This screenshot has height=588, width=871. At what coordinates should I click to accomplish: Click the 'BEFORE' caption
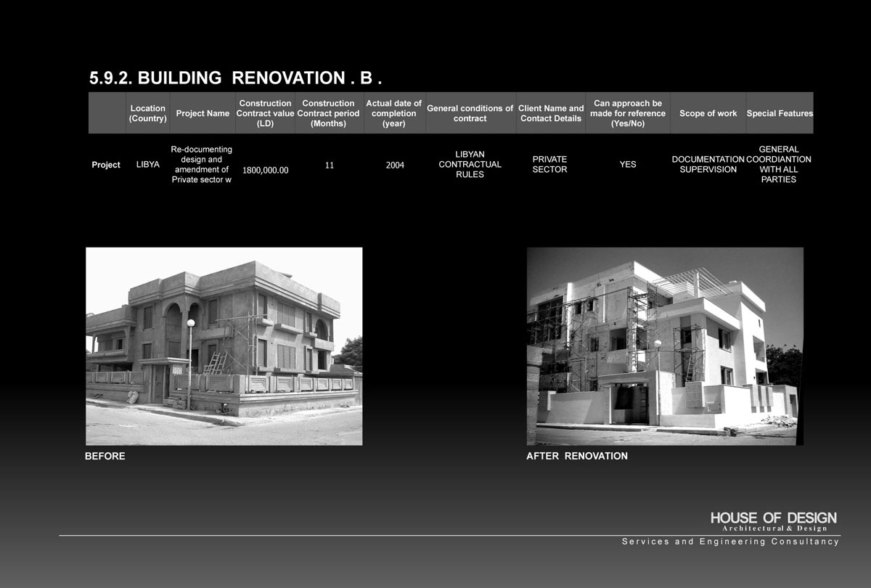[105, 456]
